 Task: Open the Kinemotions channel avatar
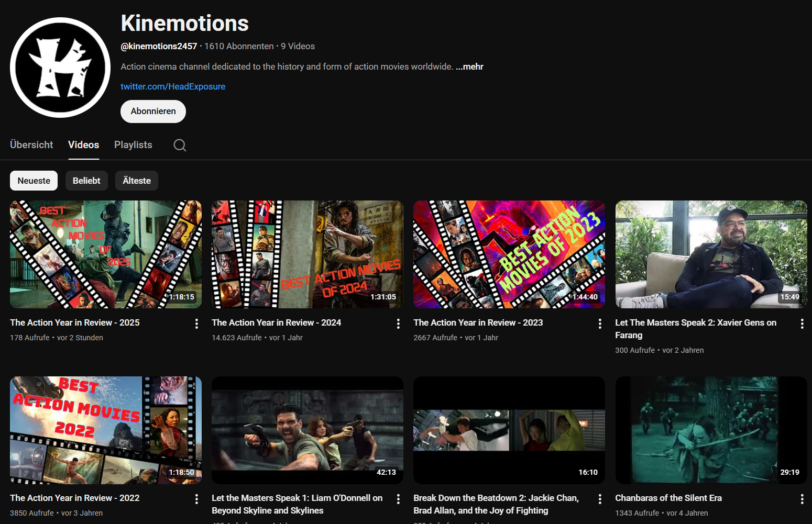pos(60,68)
